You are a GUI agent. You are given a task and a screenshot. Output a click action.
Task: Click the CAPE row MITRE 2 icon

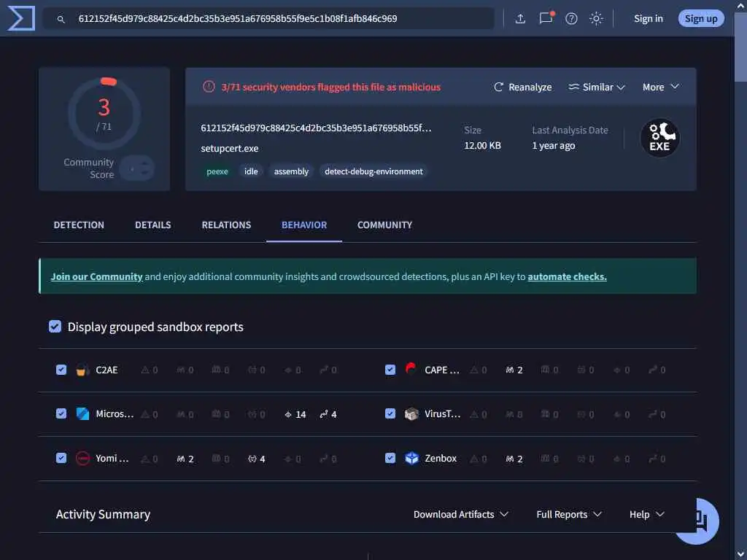click(510, 370)
